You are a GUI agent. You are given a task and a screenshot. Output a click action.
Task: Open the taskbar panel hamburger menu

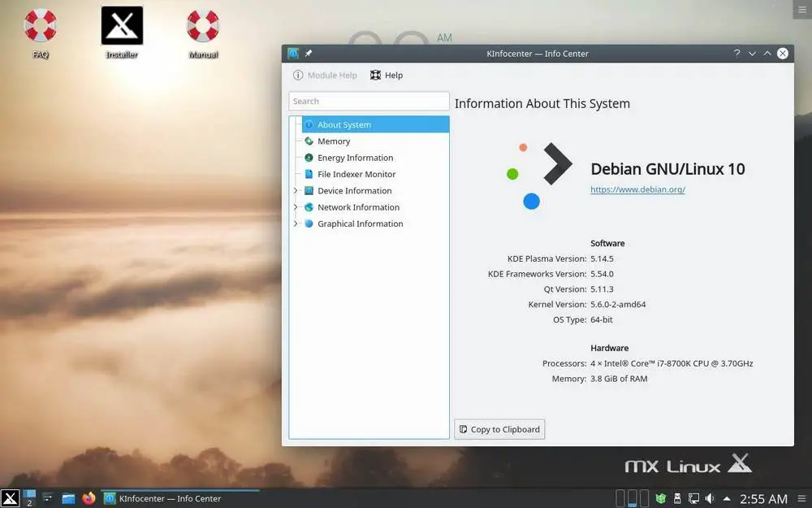[801, 499]
